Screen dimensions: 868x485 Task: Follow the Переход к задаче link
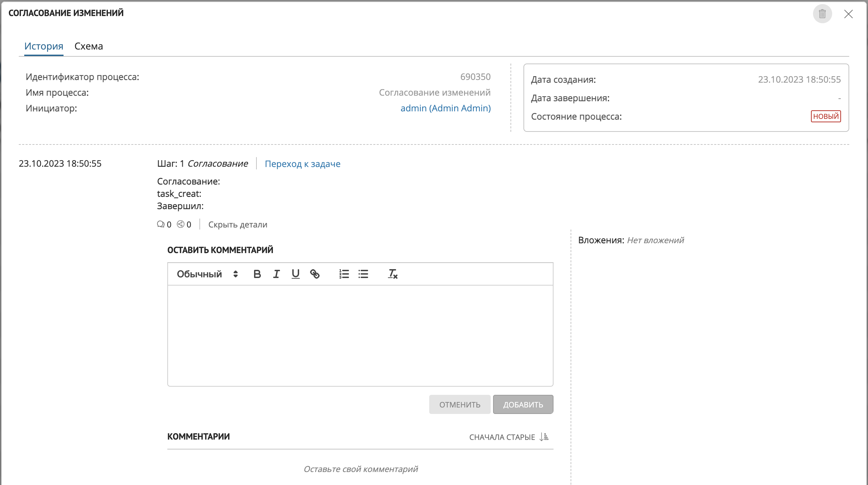point(303,164)
